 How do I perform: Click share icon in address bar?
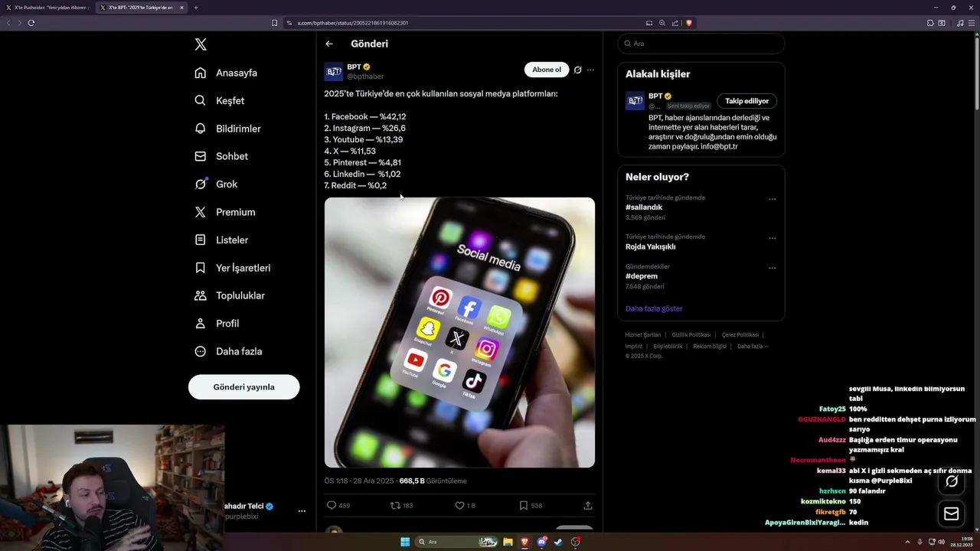pos(675,23)
